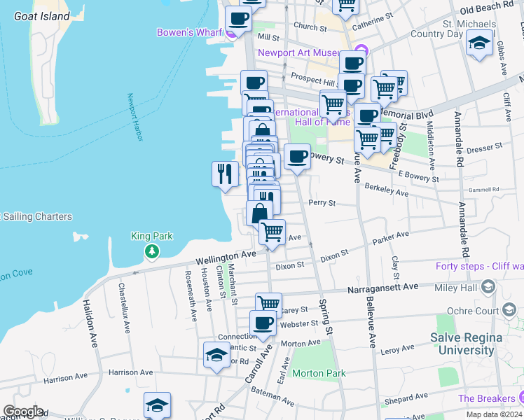Screen dimensions: 524x420
Task: Click the Forty steps - Cliff walk label
Action: [480, 266]
